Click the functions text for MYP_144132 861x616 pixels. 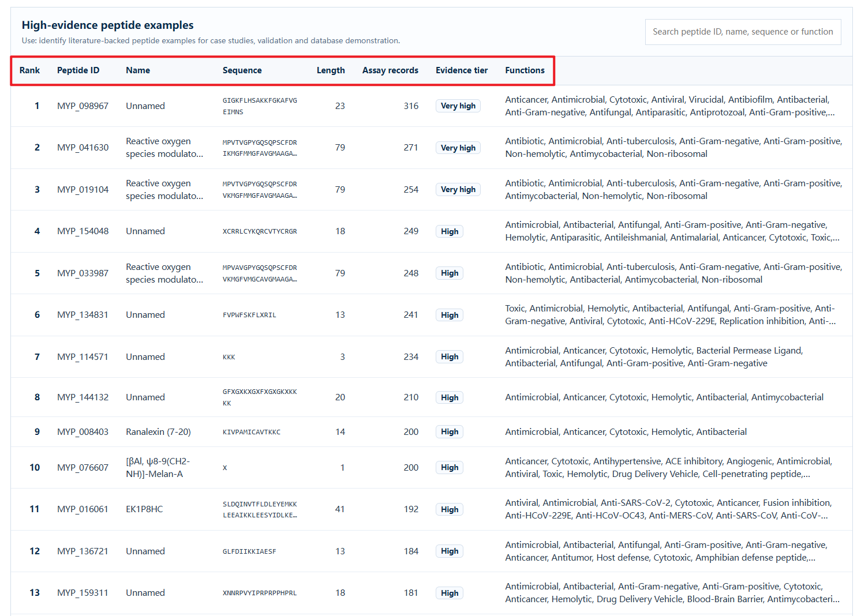tap(664, 397)
